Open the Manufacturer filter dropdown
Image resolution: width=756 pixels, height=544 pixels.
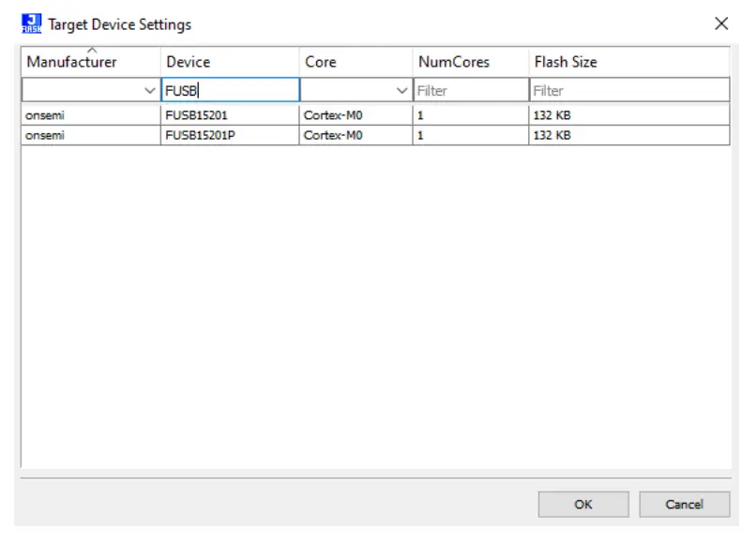150,90
